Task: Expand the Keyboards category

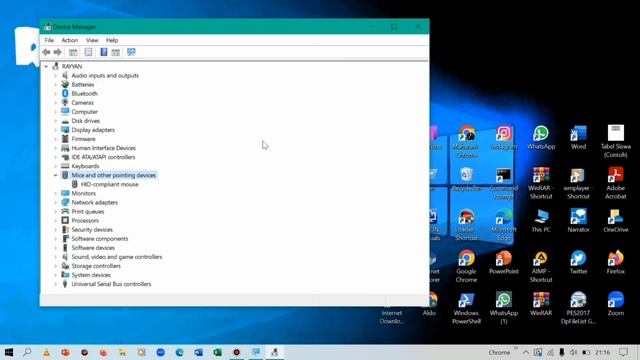Action: [56, 166]
